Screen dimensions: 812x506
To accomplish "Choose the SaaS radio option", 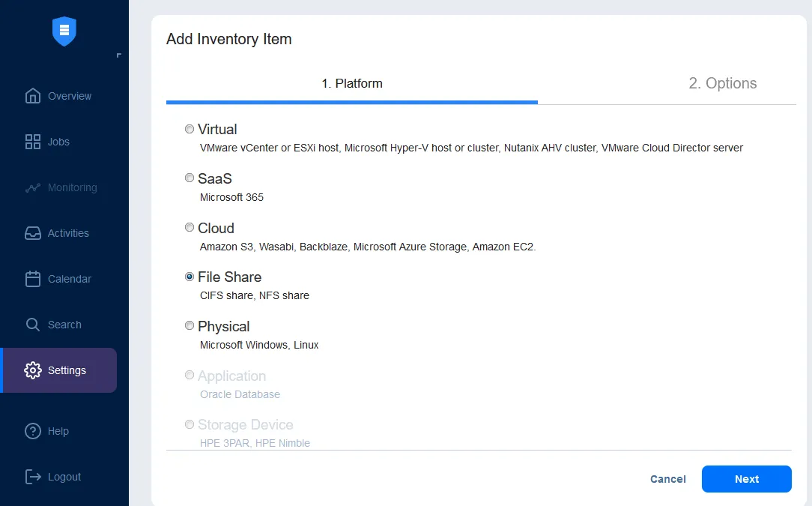I will point(190,178).
